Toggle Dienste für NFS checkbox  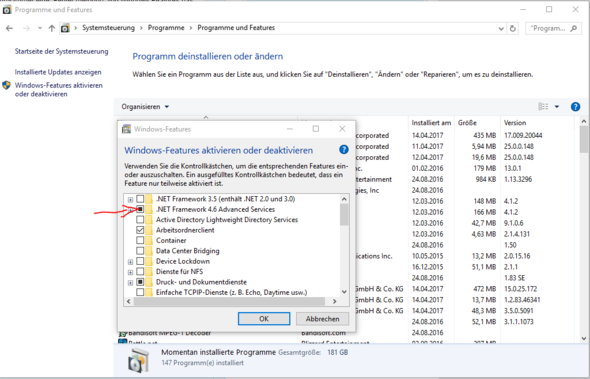140,271
